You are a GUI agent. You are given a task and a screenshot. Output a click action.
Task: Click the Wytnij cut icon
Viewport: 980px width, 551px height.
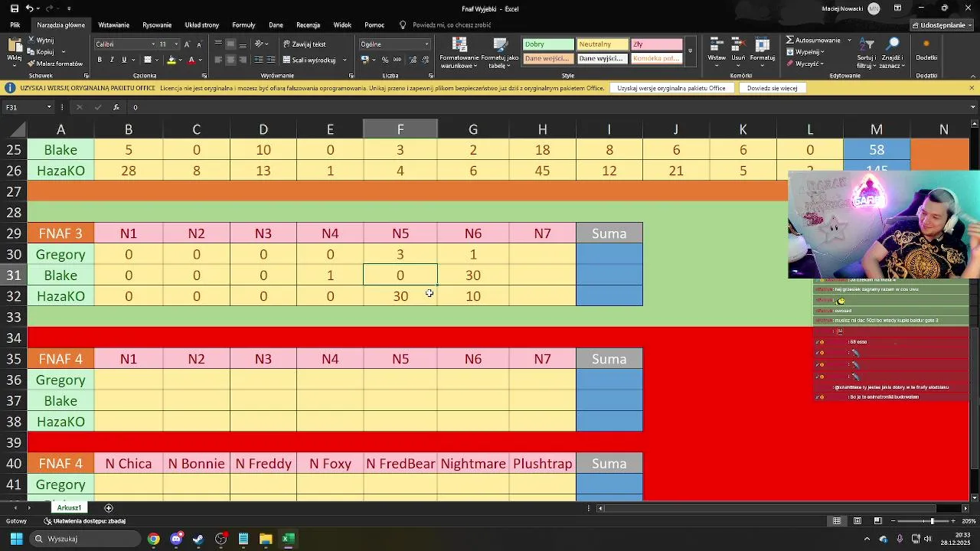tap(31, 40)
